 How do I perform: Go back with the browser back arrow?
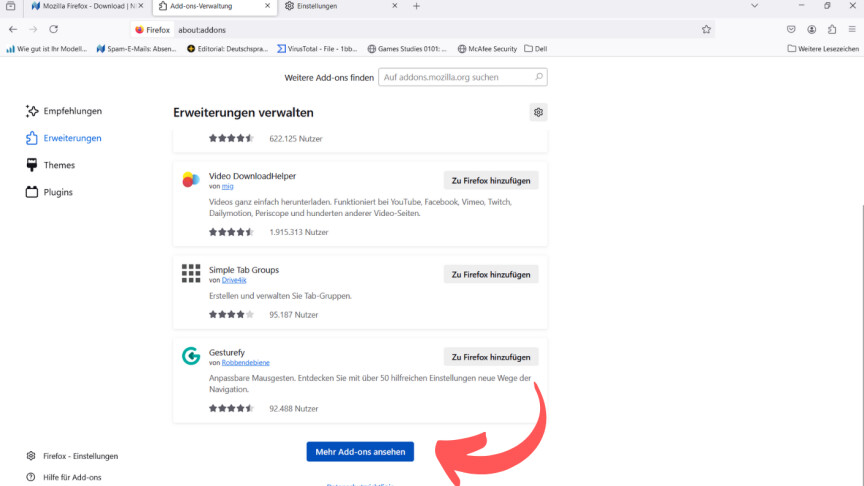pos(13,29)
